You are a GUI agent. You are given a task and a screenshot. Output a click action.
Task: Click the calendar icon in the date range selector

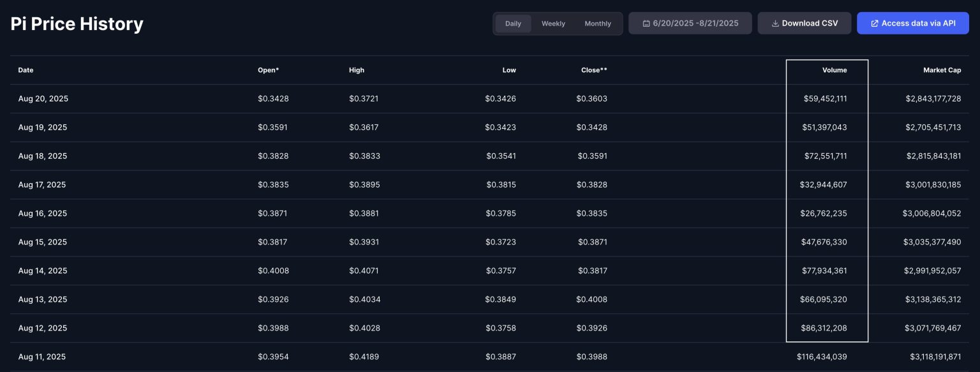point(646,22)
